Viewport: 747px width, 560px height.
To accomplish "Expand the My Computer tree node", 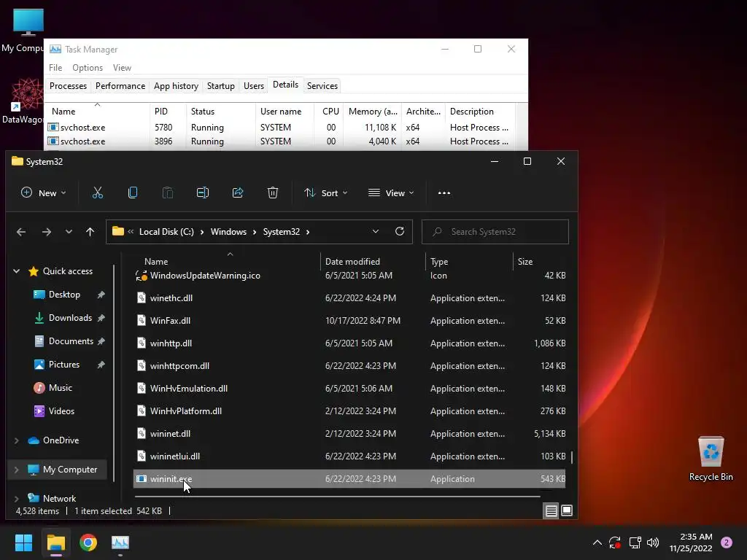I will (x=17, y=470).
